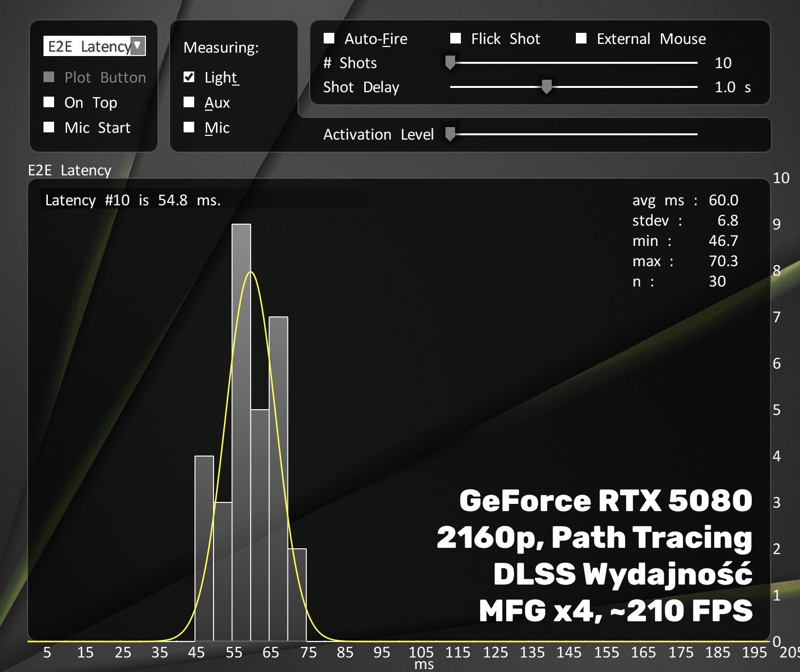
Task: Click the 'stdev : 6.8' statistic
Action: tap(685, 220)
